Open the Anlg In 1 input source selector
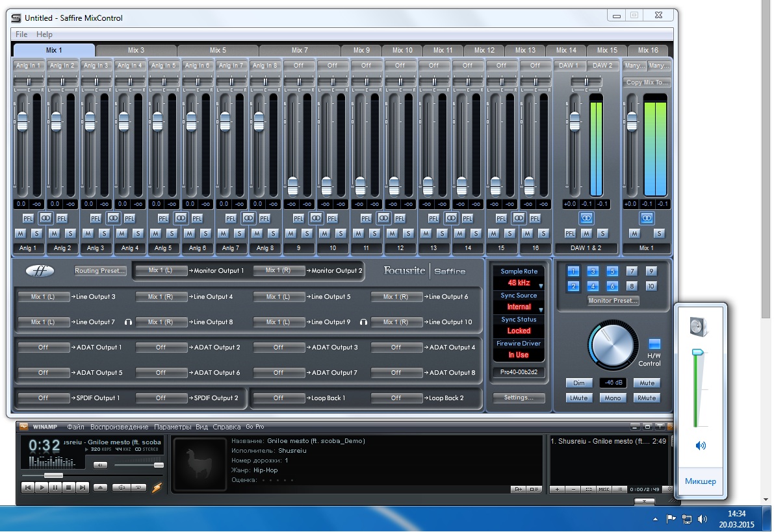 click(28, 65)
